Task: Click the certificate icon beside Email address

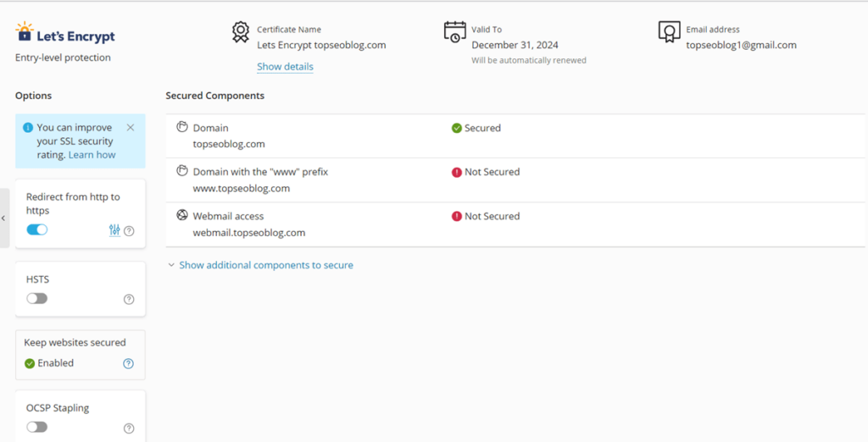Action: (670, 31)
